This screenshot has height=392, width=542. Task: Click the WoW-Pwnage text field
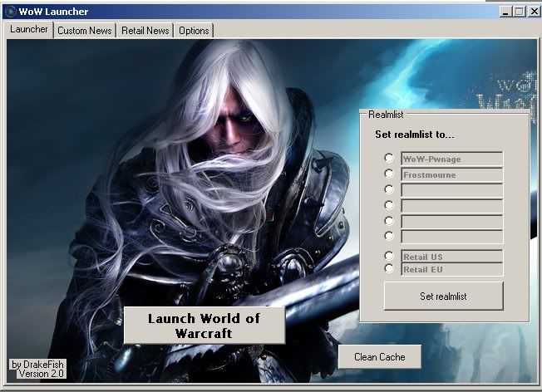click(x=451, y=159)
